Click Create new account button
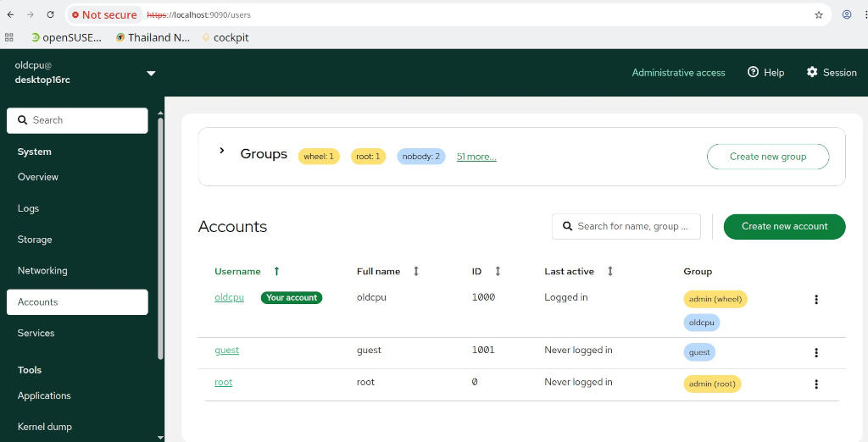This screenshot has width=868, height=442. click(x=784, y=226)
